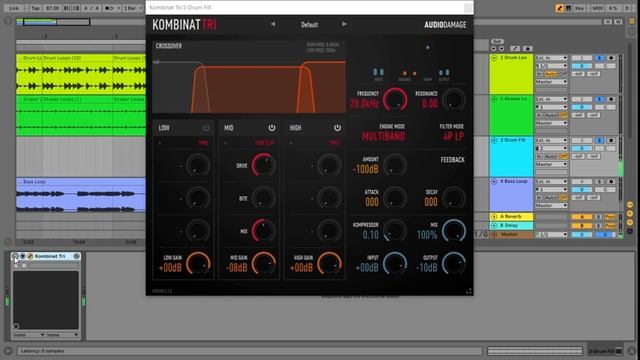Select the previous preset arrow beside Default

coord(273,24)
